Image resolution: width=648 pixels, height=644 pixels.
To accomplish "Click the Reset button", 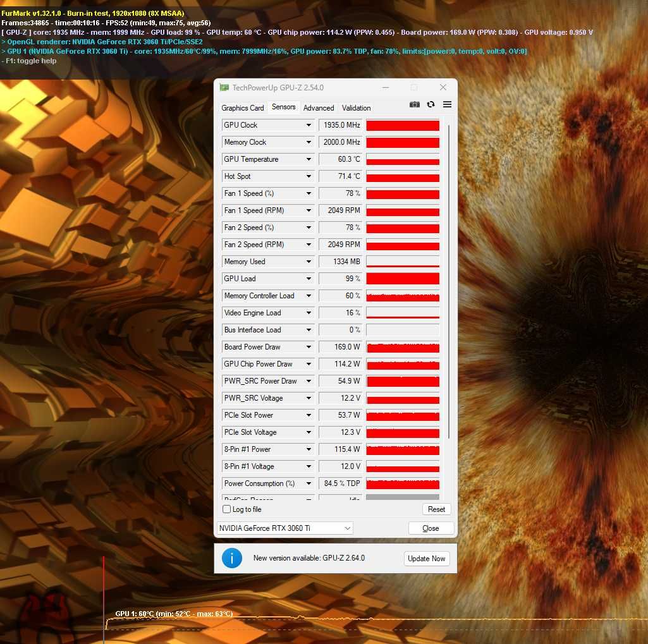I will pos(436,509).
